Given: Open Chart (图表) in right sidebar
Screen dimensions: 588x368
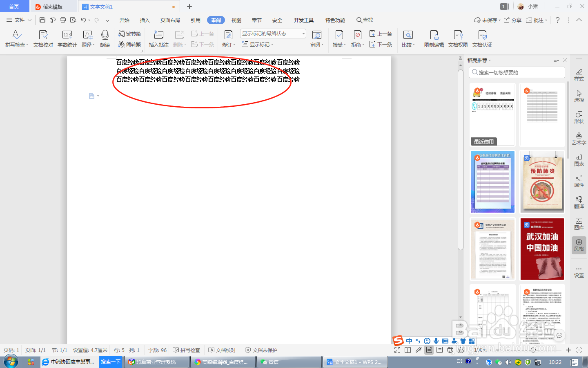Looking at the screenshot, I should tap(579, 160).
